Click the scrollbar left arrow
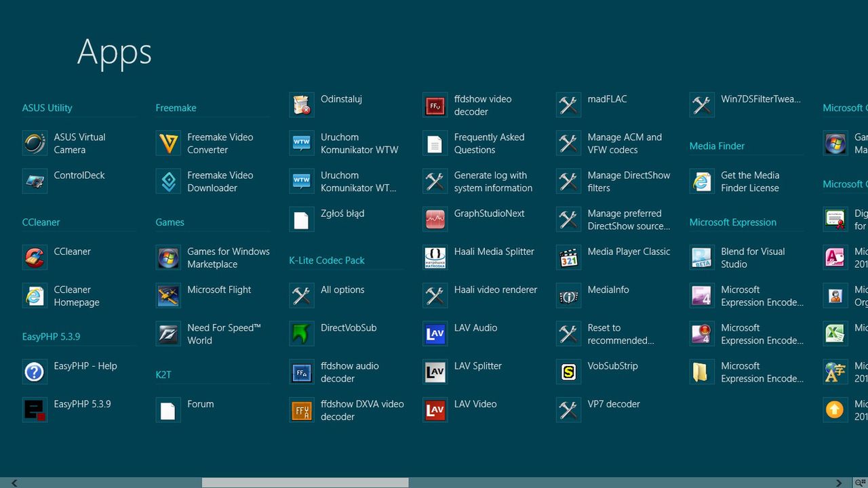Screen dimensions: 868x488 (x=14, y=483)
